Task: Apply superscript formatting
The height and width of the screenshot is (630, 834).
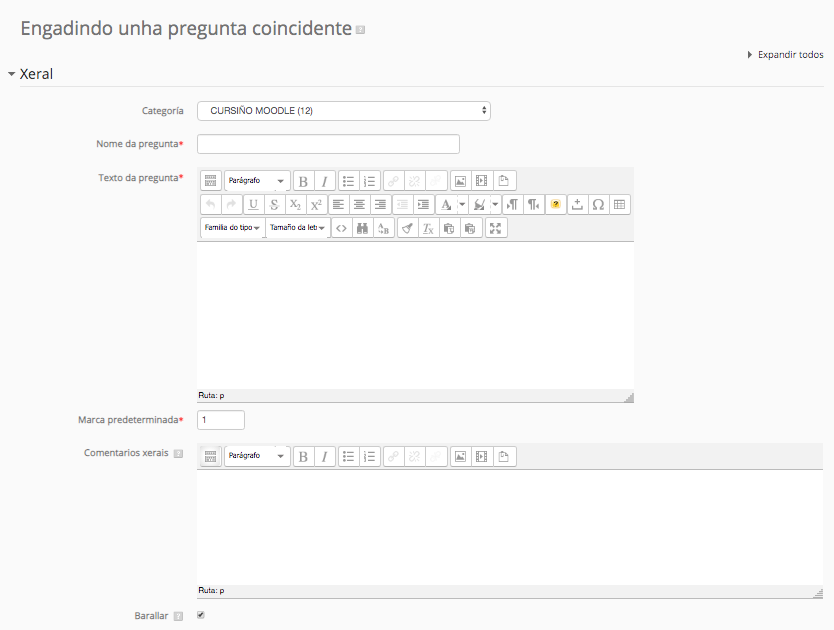Action: pyautogui.click(x=316, y=204)
